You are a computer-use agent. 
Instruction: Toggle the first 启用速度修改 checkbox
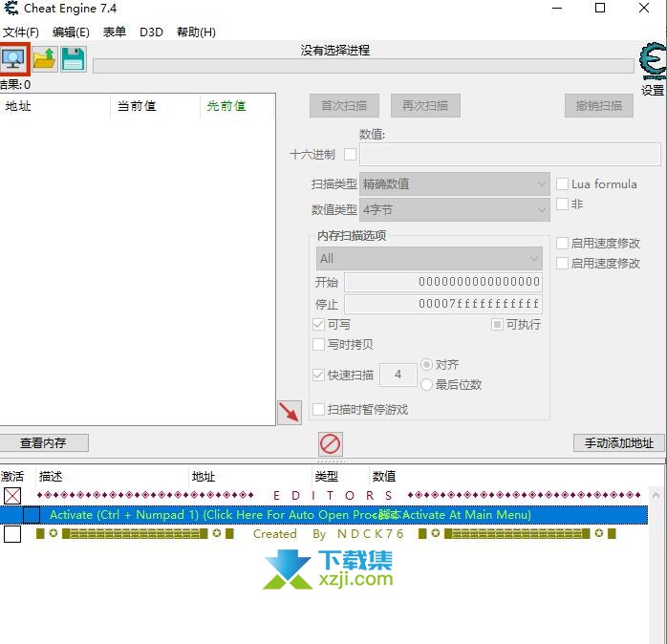point(562,243)
